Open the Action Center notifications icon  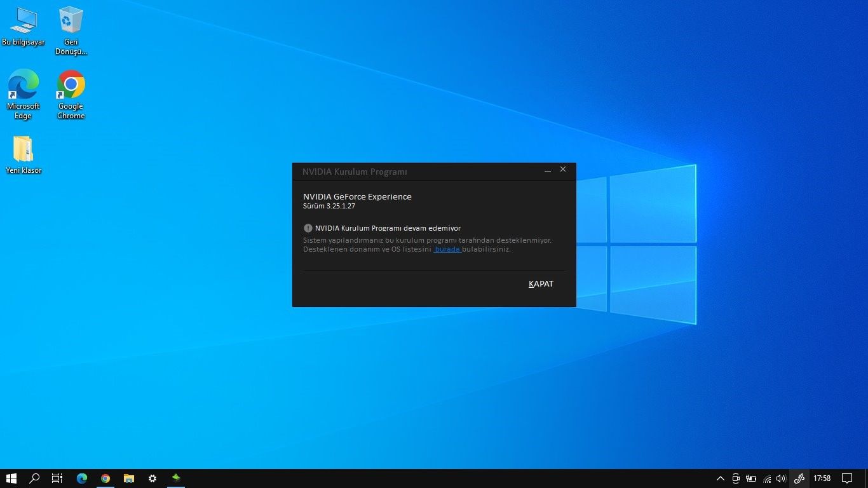coord(847,478)
